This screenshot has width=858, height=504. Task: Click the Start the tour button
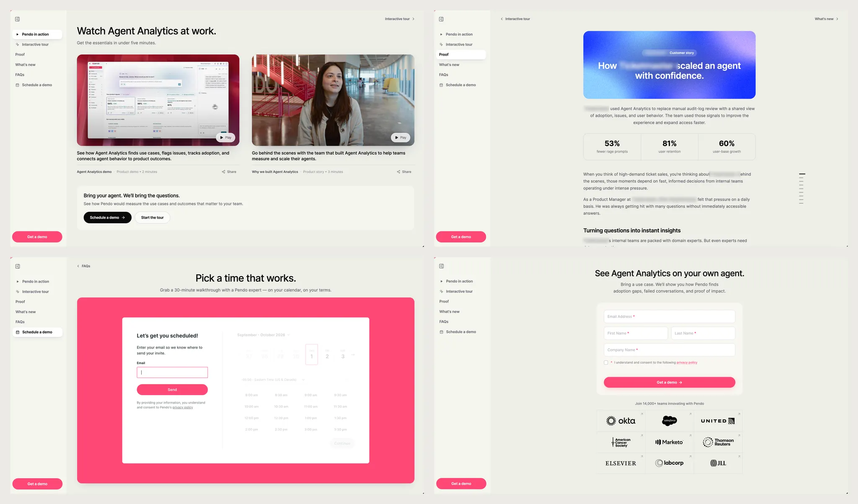tap(152, 218)
